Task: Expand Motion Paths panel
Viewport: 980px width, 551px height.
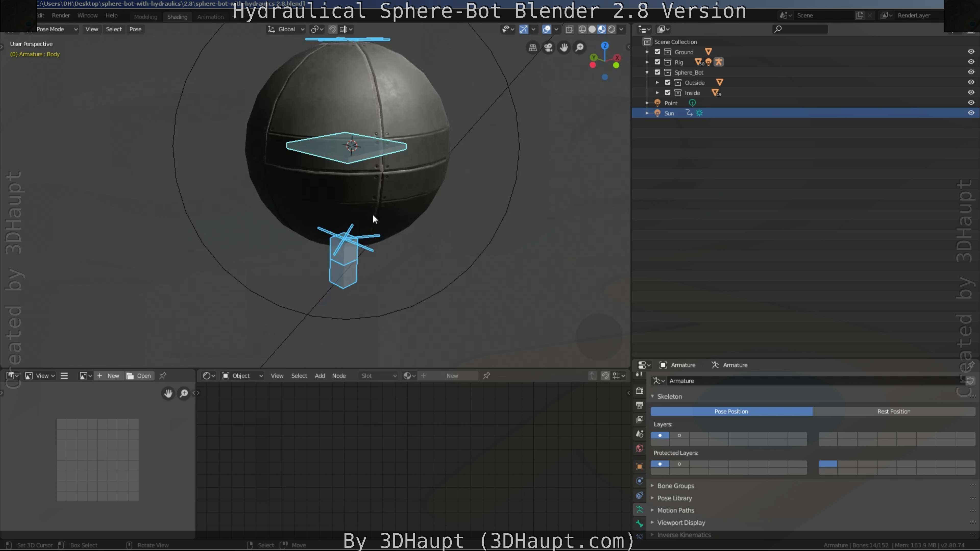Action: pyautogui.click(x=676, y=510)
